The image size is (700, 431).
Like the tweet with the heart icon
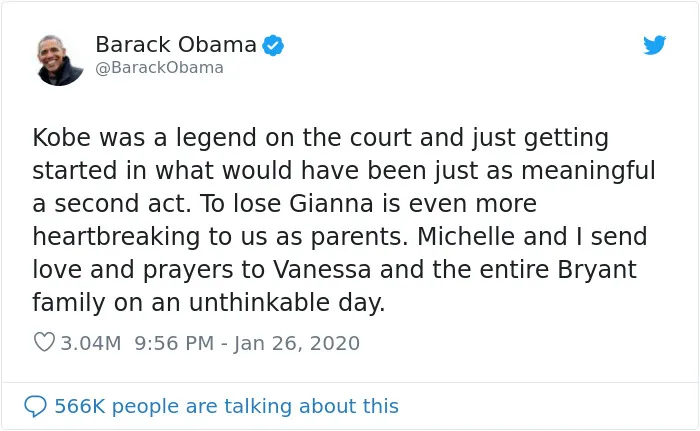click(x=44, y=343)
